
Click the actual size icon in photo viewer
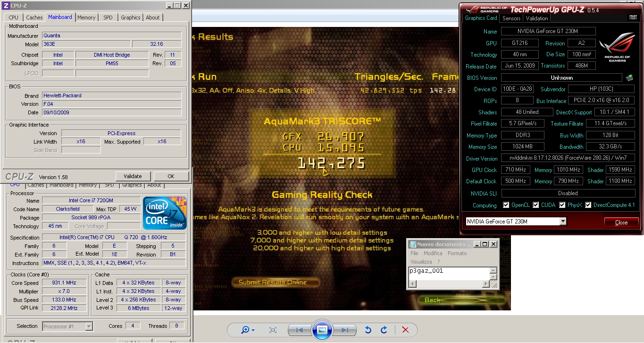(273, 330)
